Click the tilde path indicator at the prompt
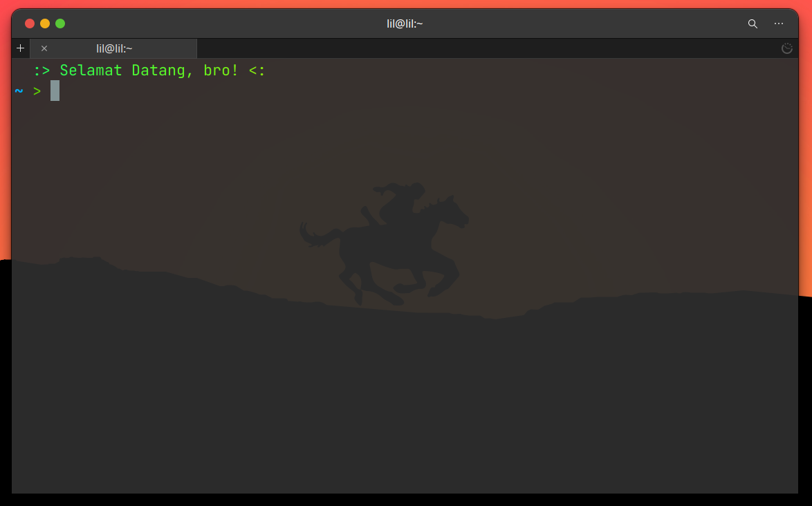This screenshot has height=506, width=812. click(19, 91)
